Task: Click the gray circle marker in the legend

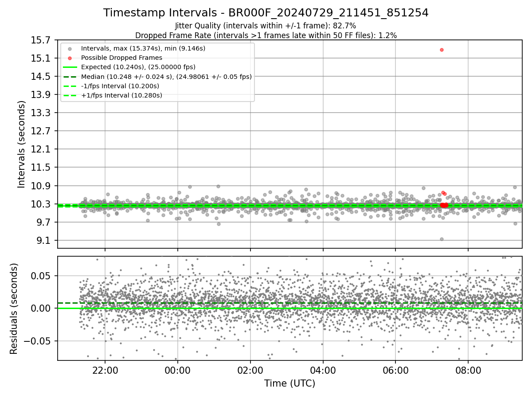Action: pos(70,49)
